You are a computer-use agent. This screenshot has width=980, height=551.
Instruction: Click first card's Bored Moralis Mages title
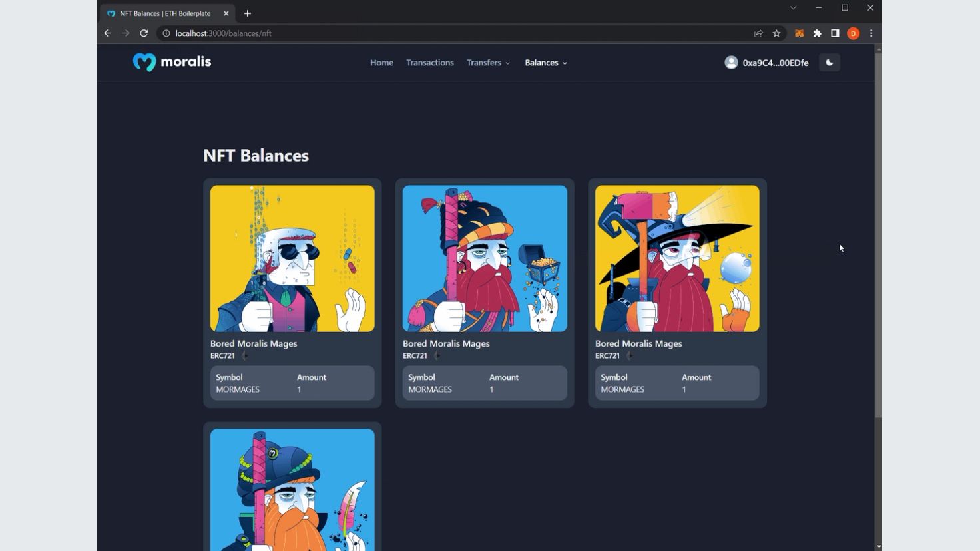pos(254,344)
